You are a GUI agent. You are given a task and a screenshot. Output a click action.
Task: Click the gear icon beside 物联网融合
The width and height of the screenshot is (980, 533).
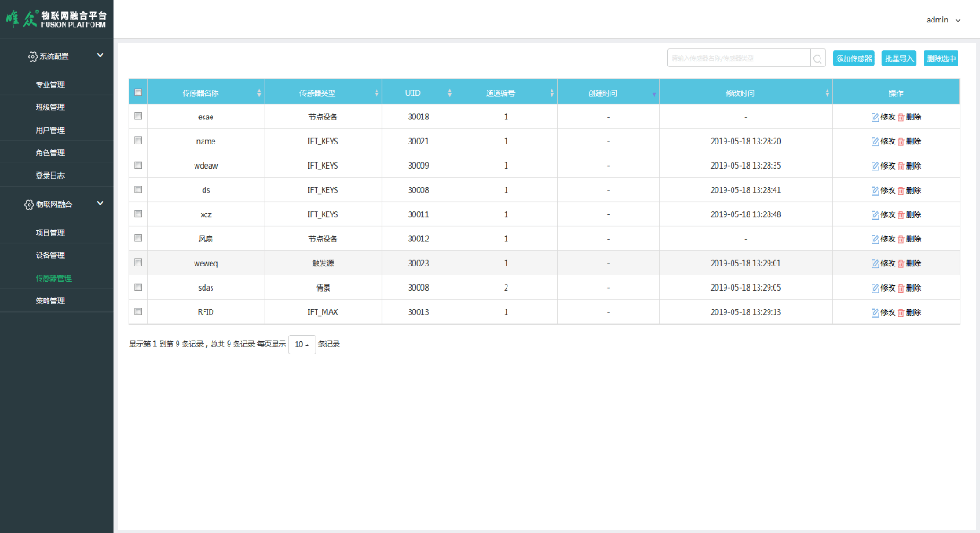point(29,205)
